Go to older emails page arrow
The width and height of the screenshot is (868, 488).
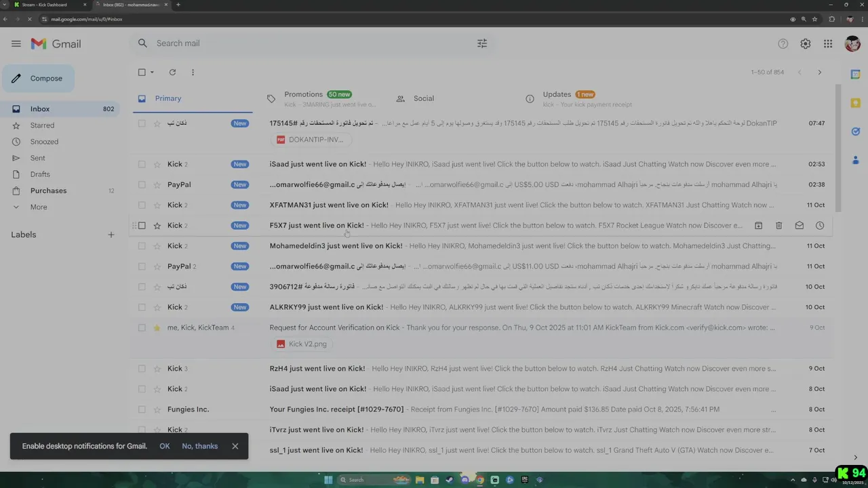(819, 72)
